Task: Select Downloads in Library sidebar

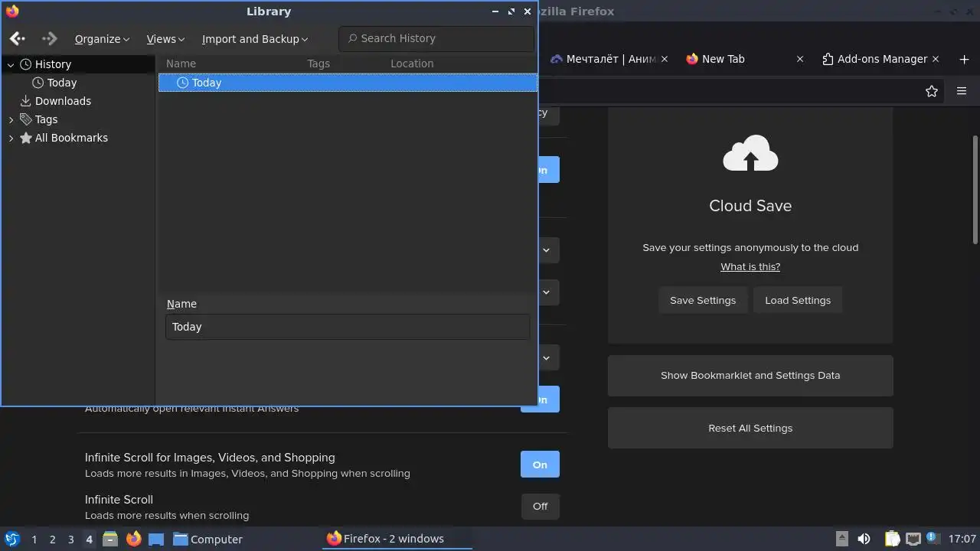Action: [63, 101]
